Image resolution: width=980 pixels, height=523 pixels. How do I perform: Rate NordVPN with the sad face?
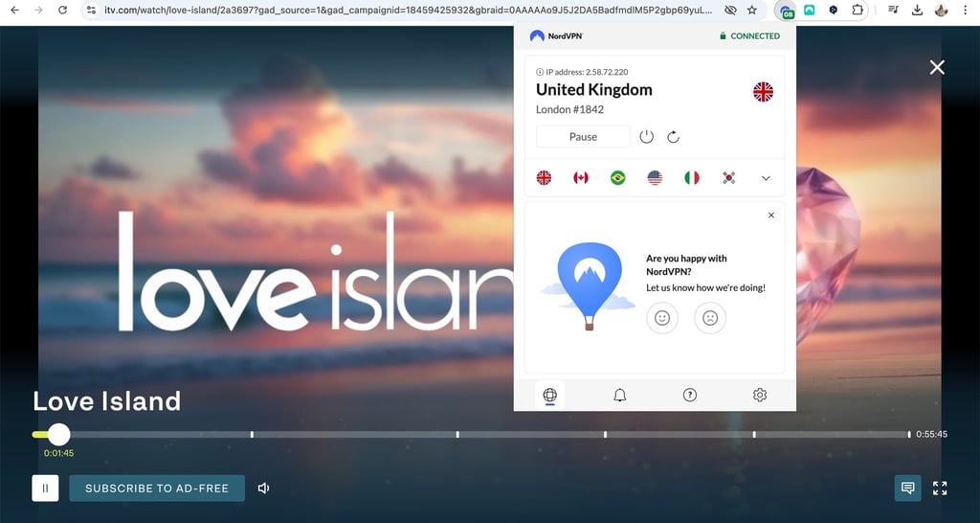(x=710, y=318)
